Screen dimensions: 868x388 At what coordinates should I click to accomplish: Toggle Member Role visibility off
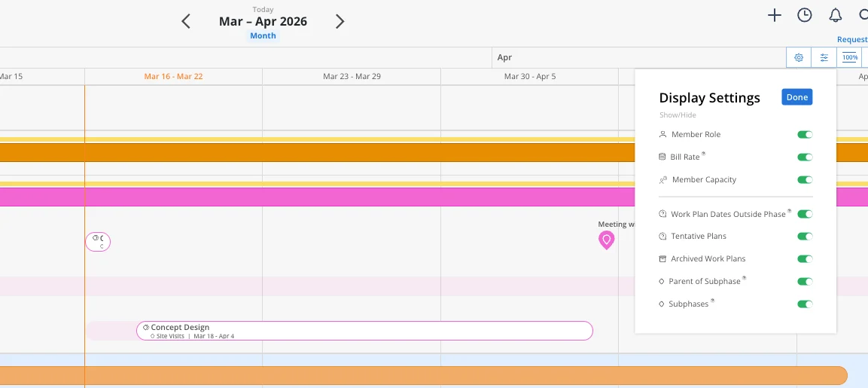click(805, 135)
